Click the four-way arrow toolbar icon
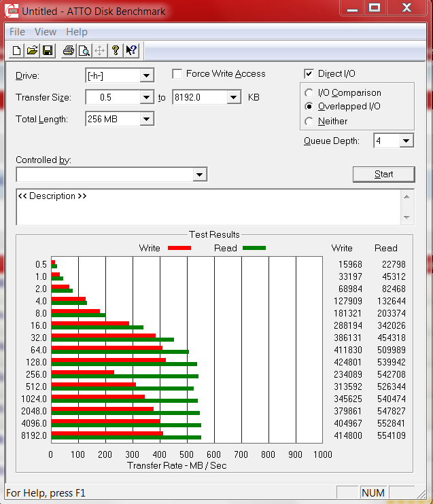Image resolution: width=433 pixels, height=504 pixels. 100,50
